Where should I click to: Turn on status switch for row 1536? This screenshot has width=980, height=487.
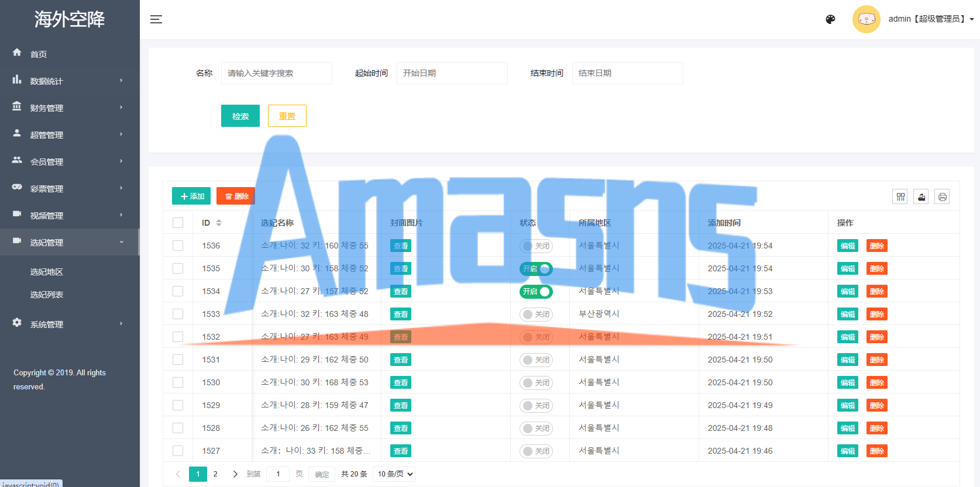click(x=536, y=246)
